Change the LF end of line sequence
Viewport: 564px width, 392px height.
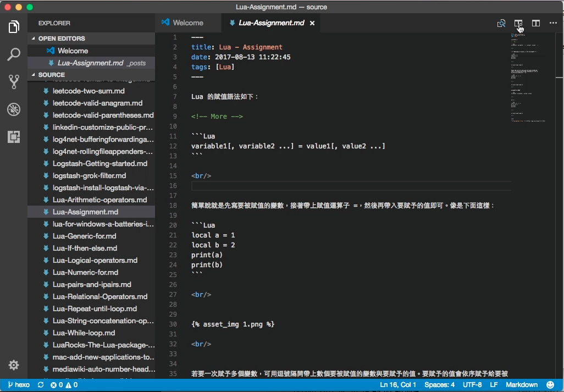[x=494, y=385]
